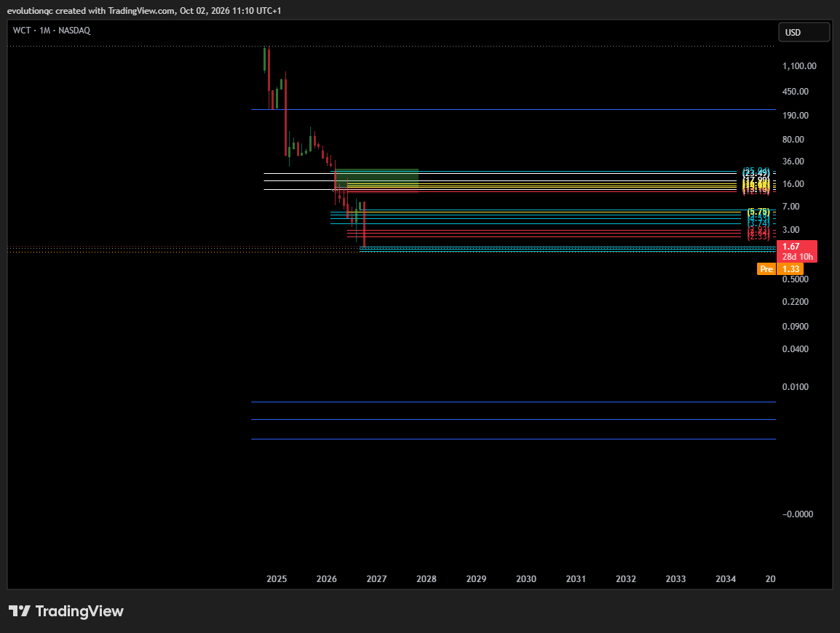
Task: Click the 190.00 price axis label
Action: coord(796,116)
